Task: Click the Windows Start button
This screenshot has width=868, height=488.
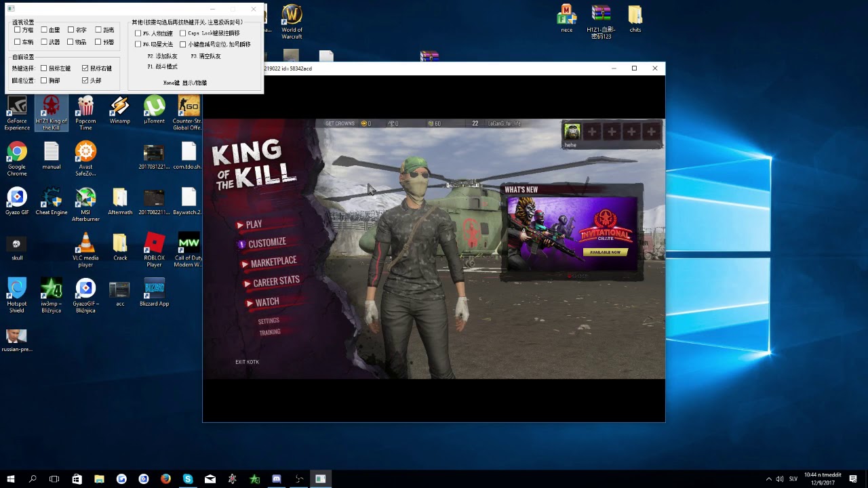Action: click(x=11, y=479)
